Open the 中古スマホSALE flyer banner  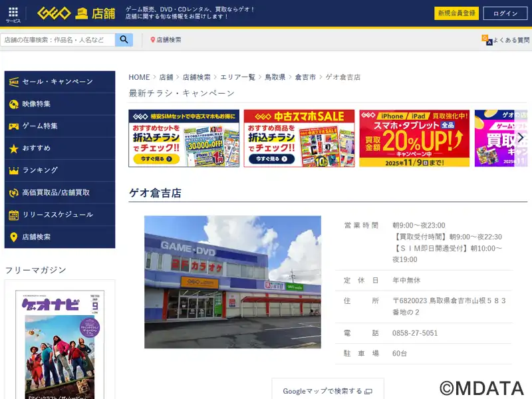coord(299,138)
